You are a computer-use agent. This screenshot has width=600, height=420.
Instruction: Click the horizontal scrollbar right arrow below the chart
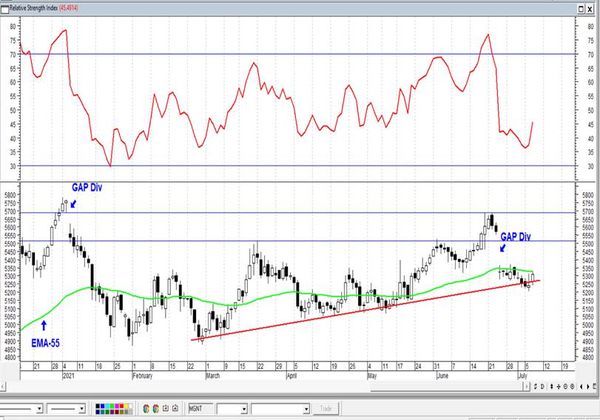tap(527, 386)
